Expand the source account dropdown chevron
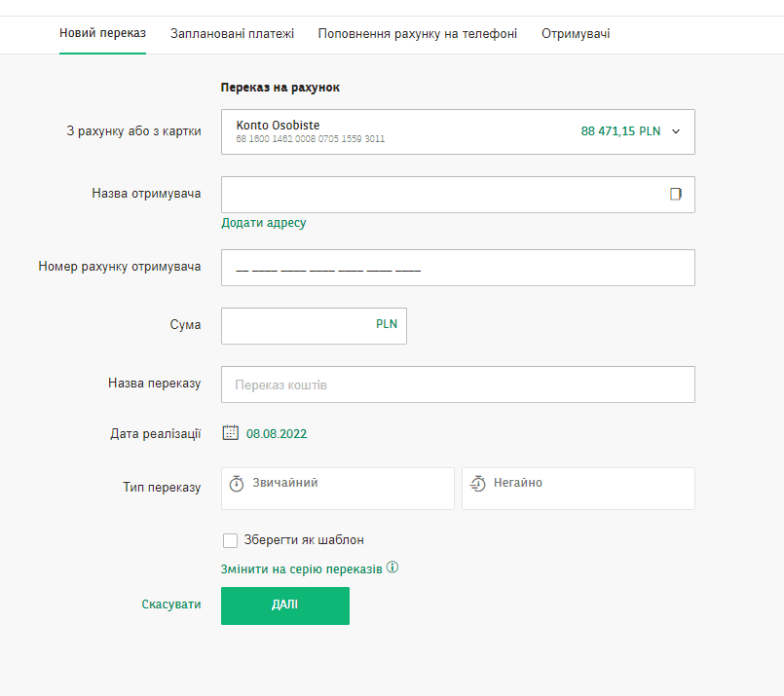Image resolution: width=784 pixels, height=696 pixels. 676,131
